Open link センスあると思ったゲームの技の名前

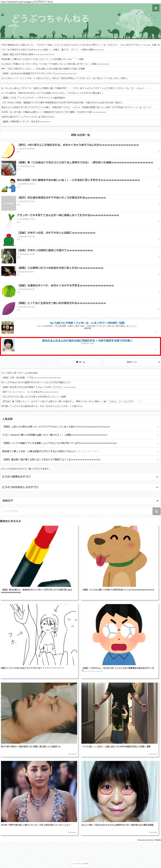pyautogui.click(x=19, y=373)
